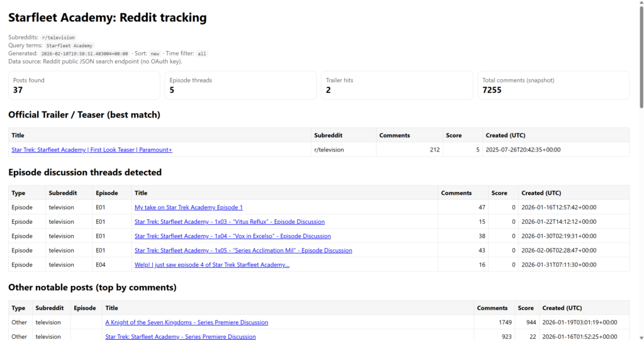Open 'My take on Star Trek Academy Episode 1'
This screenshot has width=644, height=340.
pos(188,207)
